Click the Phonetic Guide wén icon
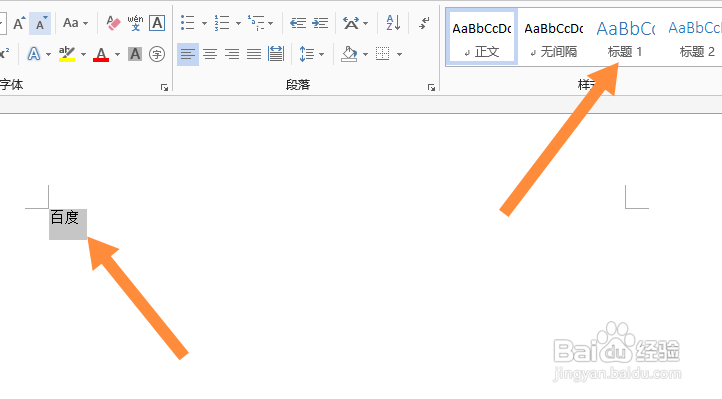The image size is (722, 399). pyautogui.click(x=135, y=23)
